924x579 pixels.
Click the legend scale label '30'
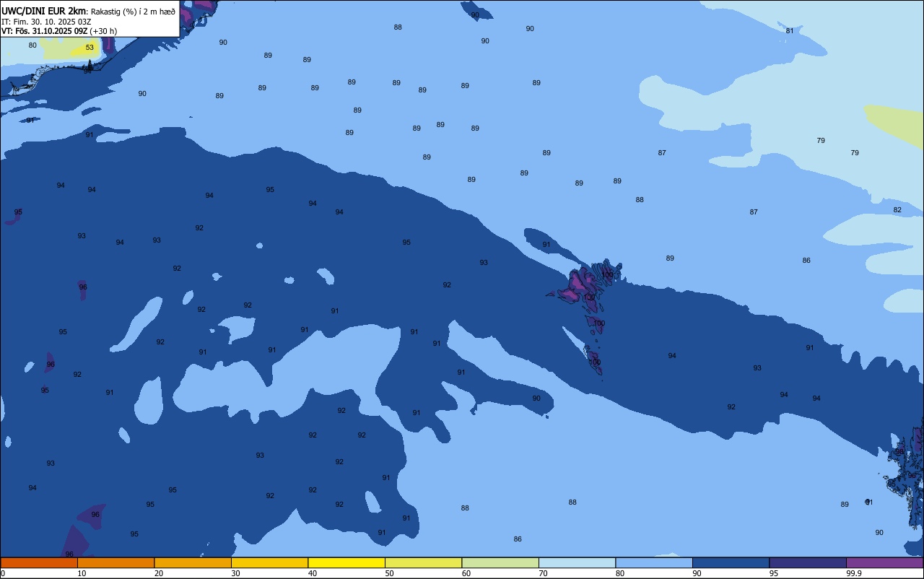coord(235,573)
